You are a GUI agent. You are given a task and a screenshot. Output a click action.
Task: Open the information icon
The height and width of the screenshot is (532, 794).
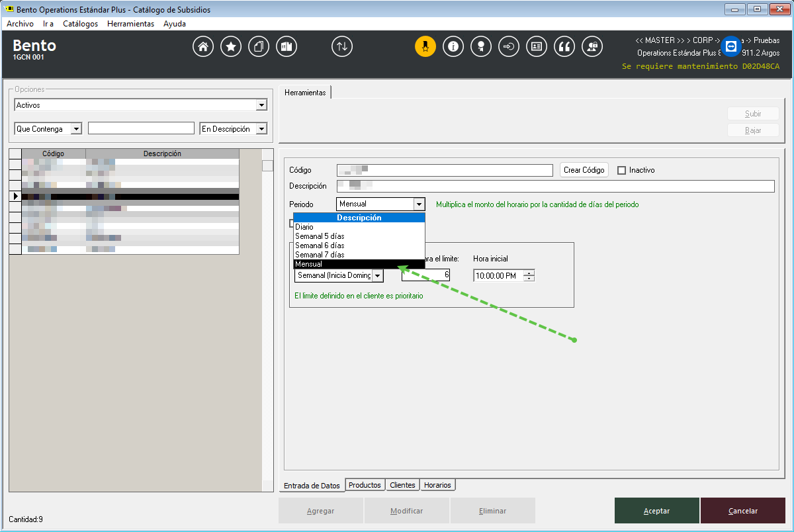pyautogui.click(x=453, y=47)
